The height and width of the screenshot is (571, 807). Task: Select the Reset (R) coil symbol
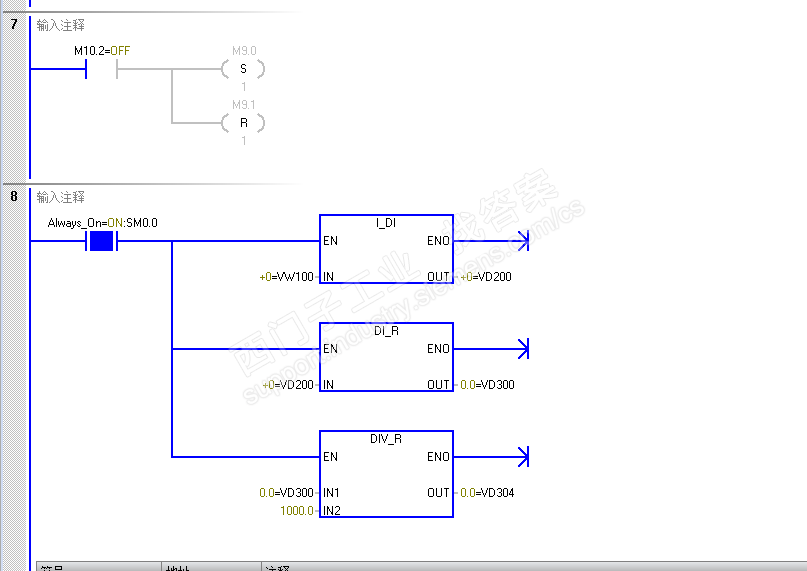[x=243, y=123]
